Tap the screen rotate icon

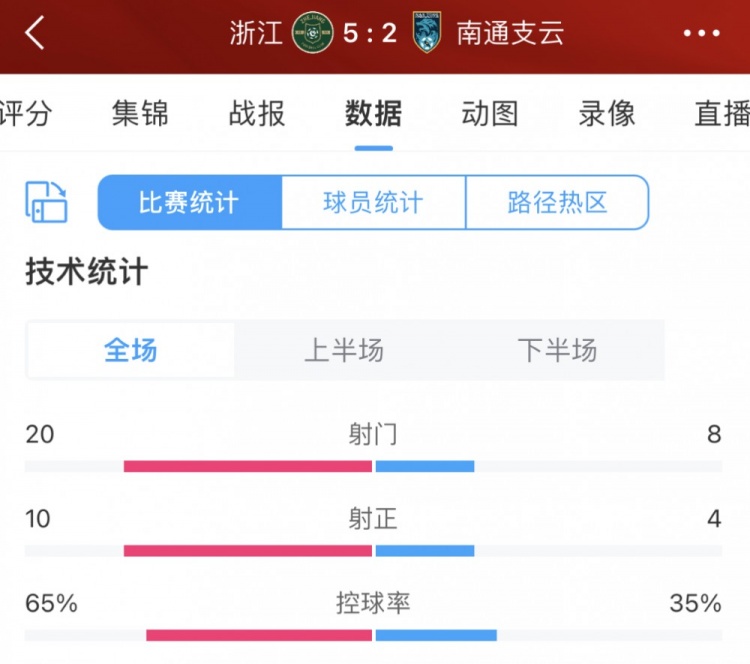pyautogui.click(x=46, y=202)
